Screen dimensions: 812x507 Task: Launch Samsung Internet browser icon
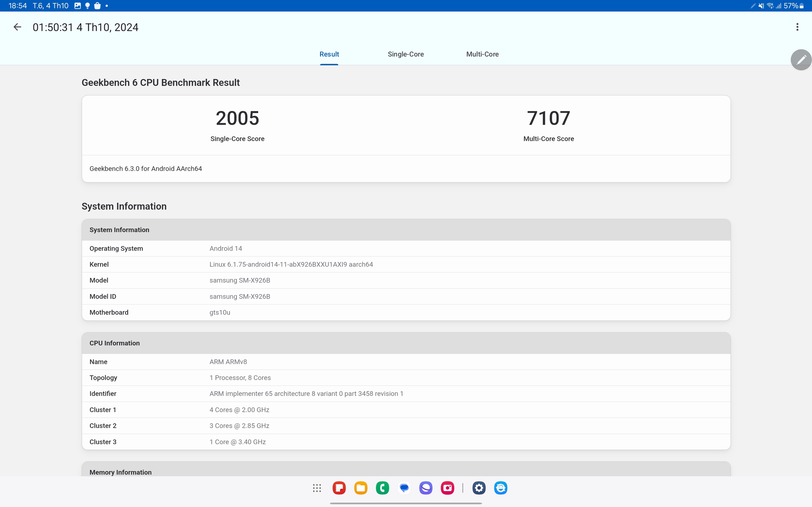[x=426, y=488]
